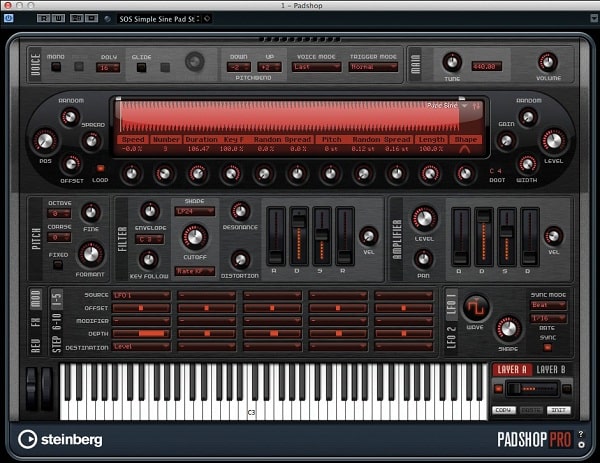The width and height of the screenshot is (600, 463).
Task: Click the preset browser tag icon
Action: click(207, 18)
